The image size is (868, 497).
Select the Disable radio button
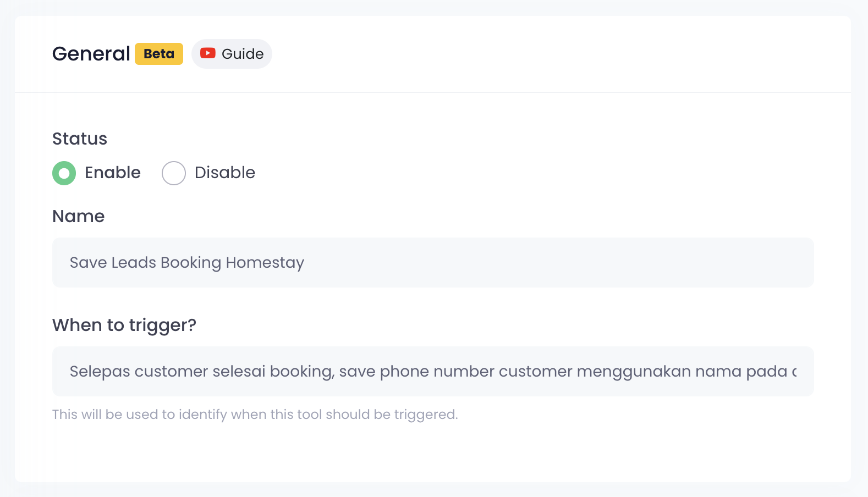(x=174, y=173)
